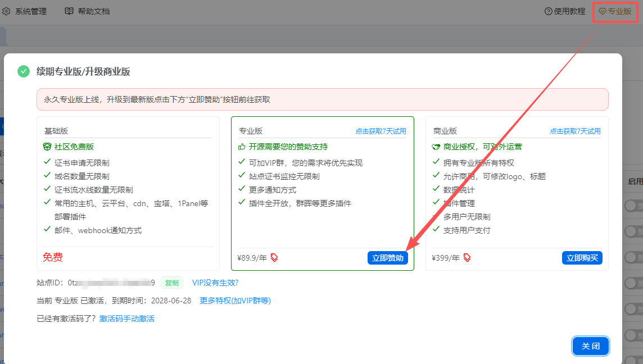The height and width of the screenshot is (364, 643).
Task: Open the 帮助文档 menu item
Action: (94, 11)
